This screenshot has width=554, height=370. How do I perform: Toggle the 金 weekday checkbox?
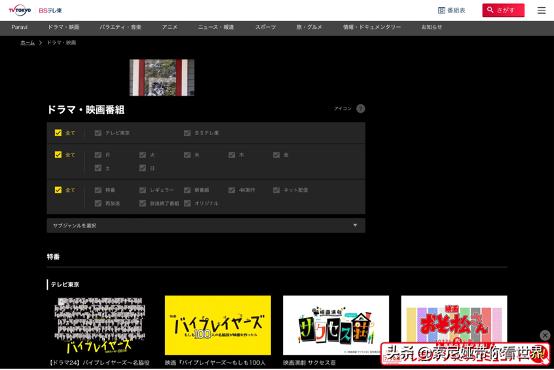coord(276,155)
